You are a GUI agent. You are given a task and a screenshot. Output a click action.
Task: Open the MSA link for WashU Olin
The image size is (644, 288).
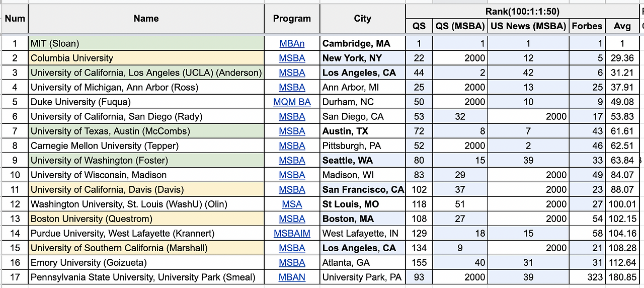[x=292, y=204]
